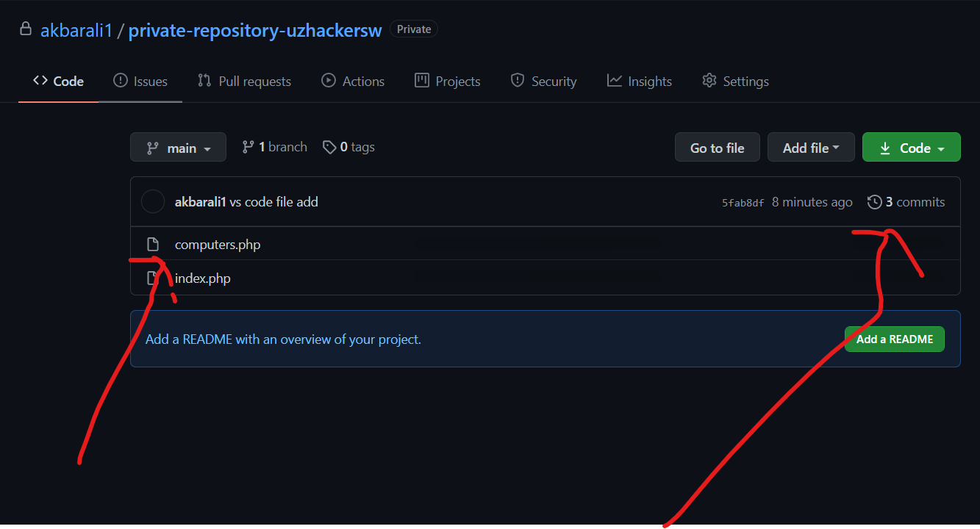Viewport: 980px width, 529px height.
Task: Click the code brackets icon on Code tab
Action: pos(40,81)
